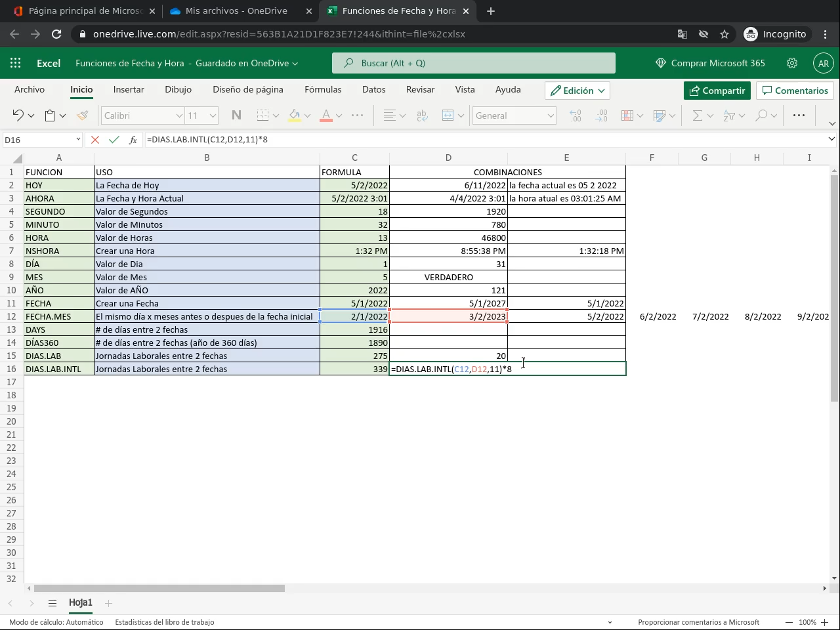This screenshot has width=840, height=630.
Task: Open the Insertar ribbon tab
Action: (x=129, y=89)
